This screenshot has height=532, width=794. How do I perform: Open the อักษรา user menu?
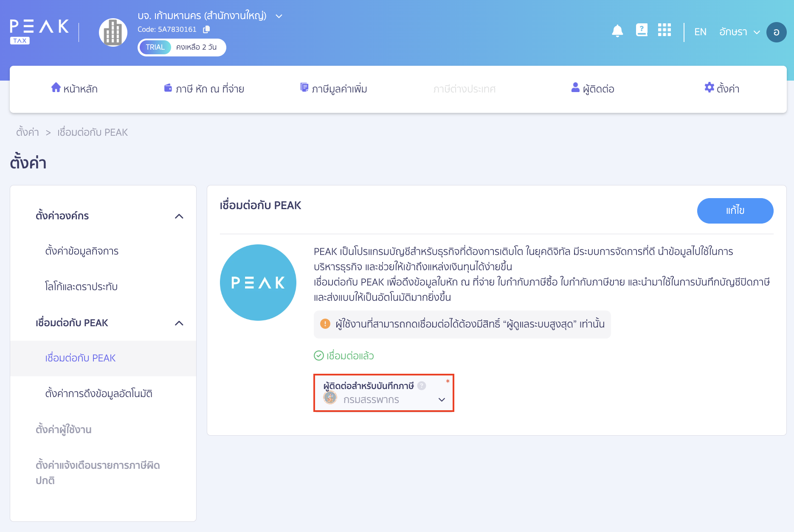[739, 32]
